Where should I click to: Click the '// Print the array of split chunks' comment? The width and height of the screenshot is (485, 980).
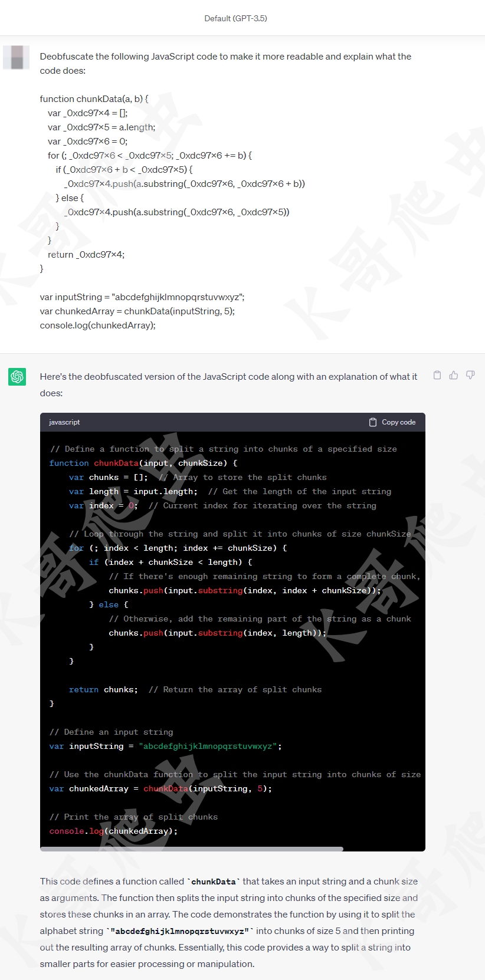point(134,817)
